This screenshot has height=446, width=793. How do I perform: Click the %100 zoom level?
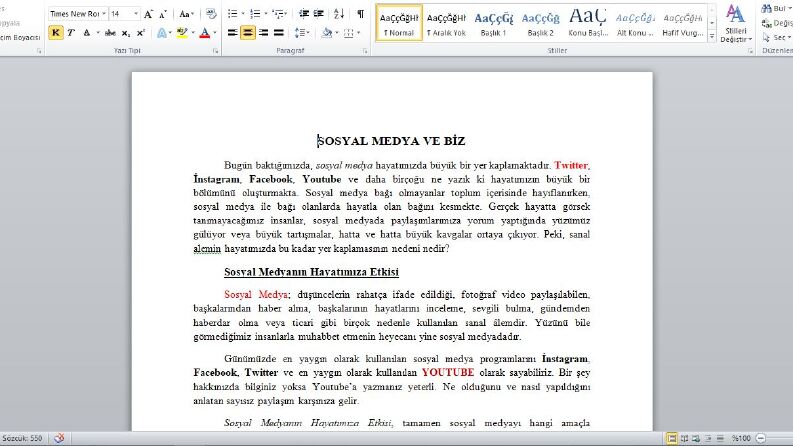click(741, 438)
